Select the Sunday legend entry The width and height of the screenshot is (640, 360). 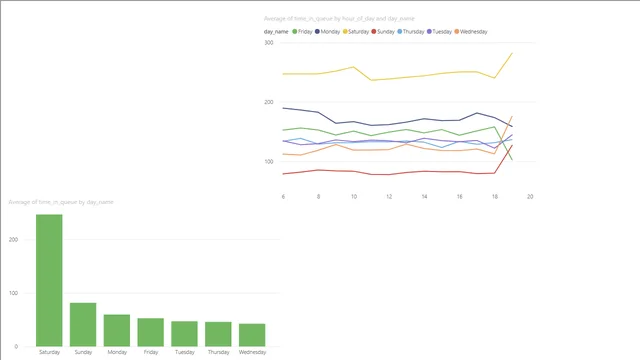[383, 31]
